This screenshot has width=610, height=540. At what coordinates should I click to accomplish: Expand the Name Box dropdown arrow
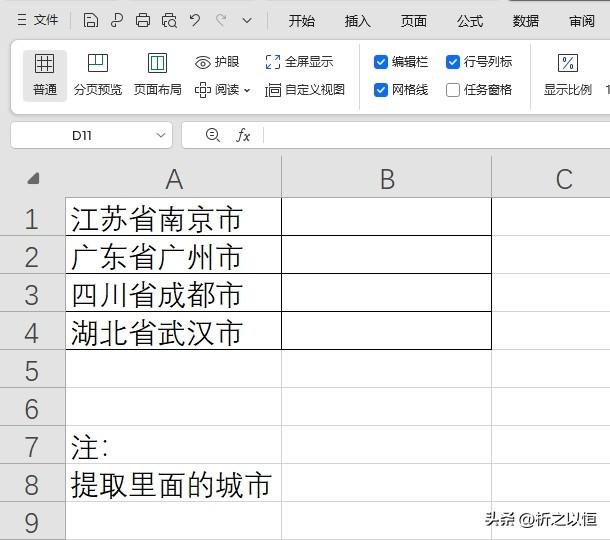[161, 135]
